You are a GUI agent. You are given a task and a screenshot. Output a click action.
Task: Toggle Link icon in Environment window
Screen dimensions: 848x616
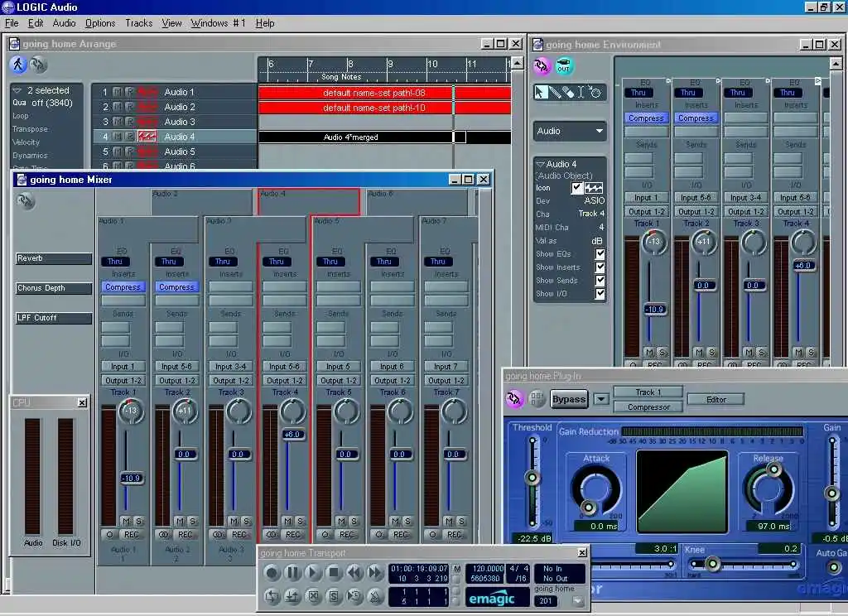click(542, 66)
